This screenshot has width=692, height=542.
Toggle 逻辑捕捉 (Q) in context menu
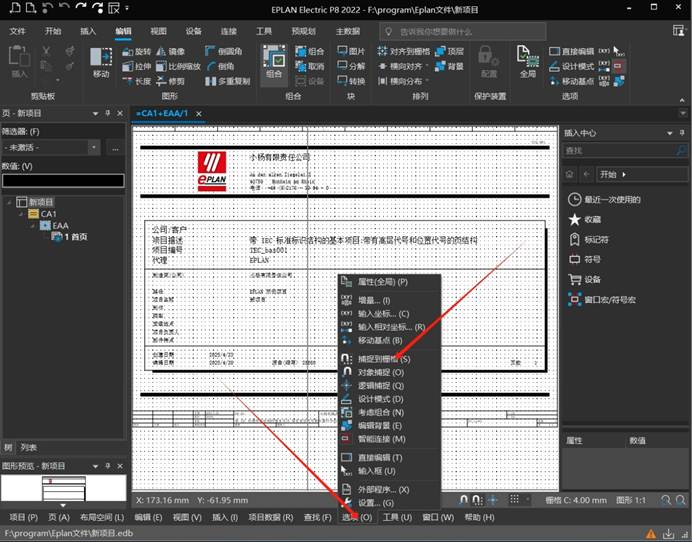coord(390,386)
